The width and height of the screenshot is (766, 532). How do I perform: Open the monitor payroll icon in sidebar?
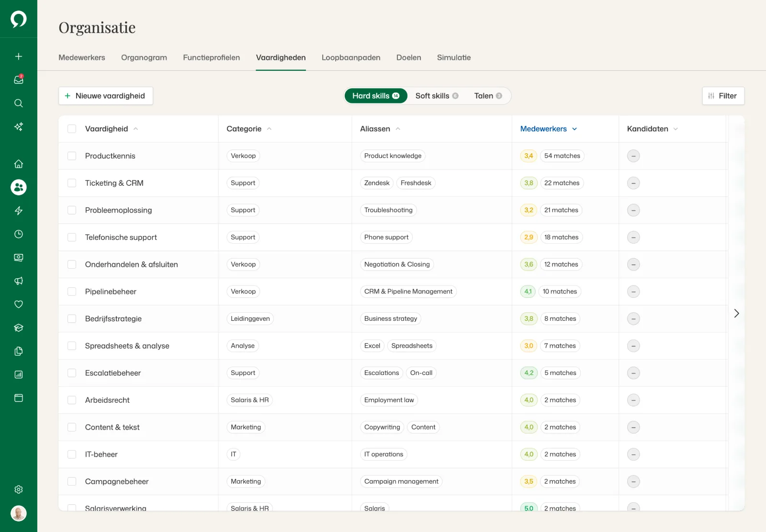coord(19,258)
